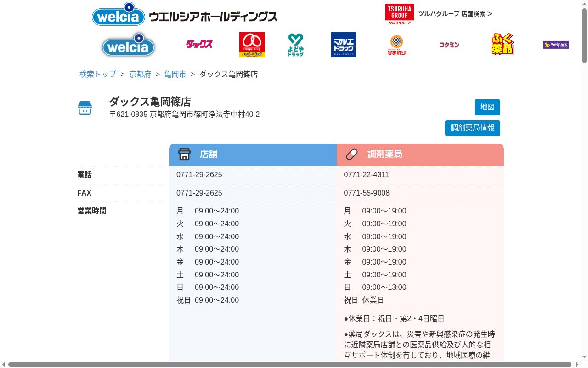Click the horizontal scrollbar thumb
The width and height of the screenshot is (588, 368).
(x=289, y=365)
